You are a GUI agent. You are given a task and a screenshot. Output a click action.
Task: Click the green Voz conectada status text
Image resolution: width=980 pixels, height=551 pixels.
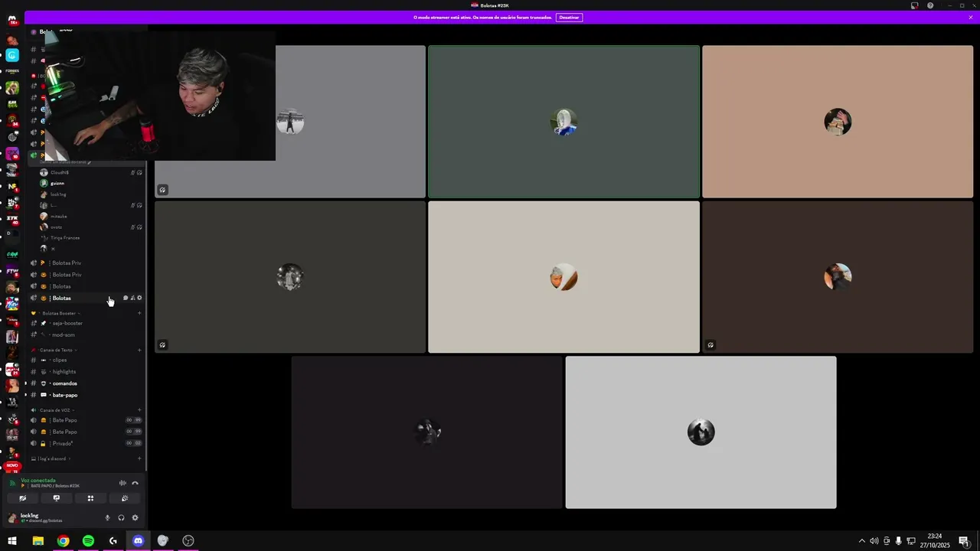pos(38,481)
